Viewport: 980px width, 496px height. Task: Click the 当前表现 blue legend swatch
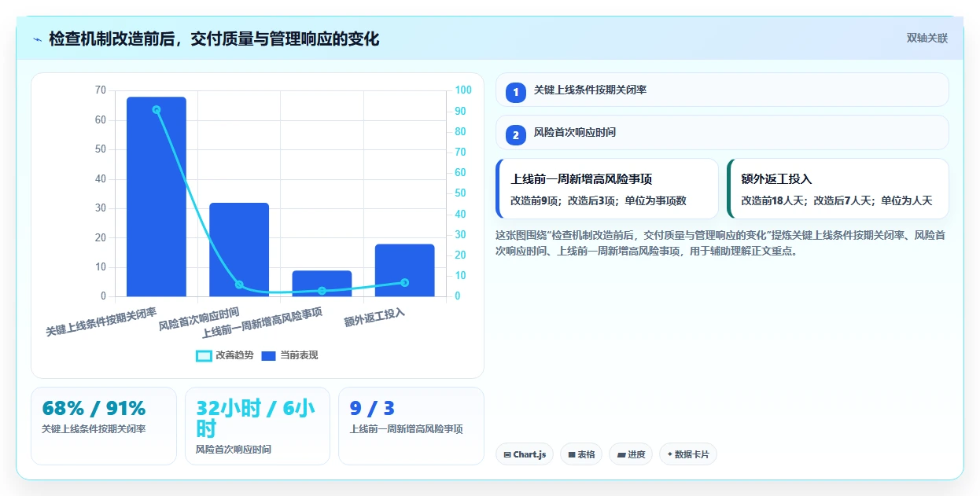[x=269, y=355]
